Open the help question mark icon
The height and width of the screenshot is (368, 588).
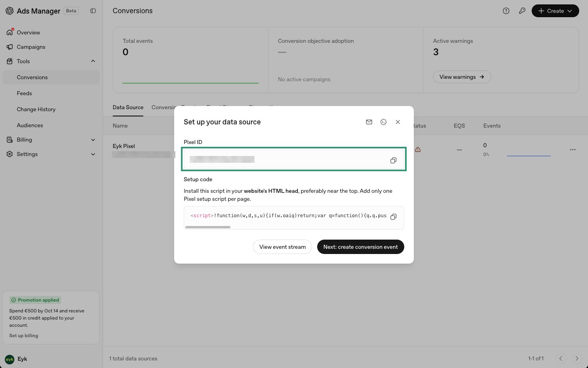(506, 11)
